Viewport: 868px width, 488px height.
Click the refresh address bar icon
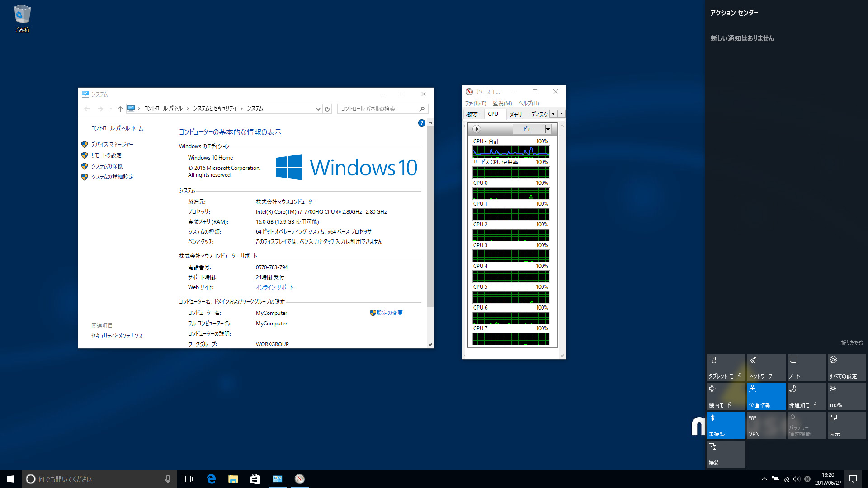pos(327,109)
